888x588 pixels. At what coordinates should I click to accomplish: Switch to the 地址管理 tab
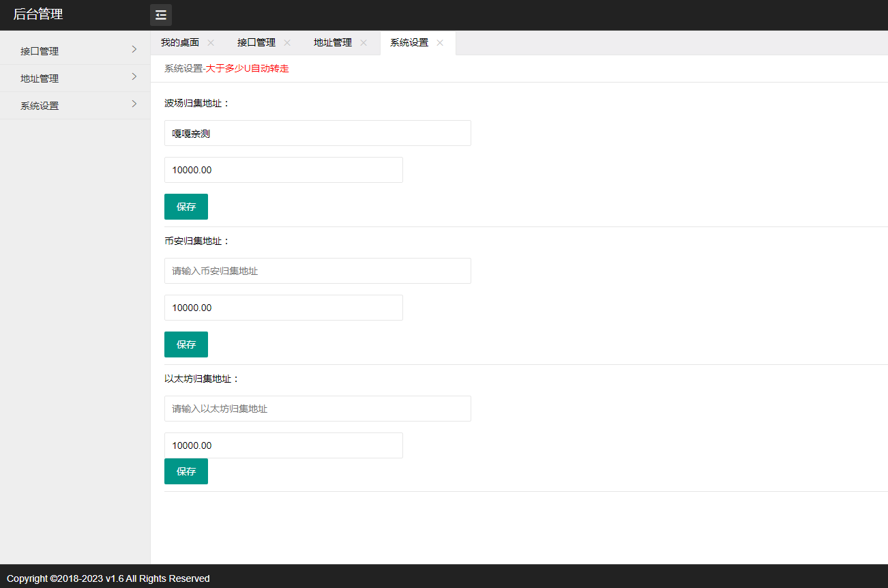coord(332,42)
